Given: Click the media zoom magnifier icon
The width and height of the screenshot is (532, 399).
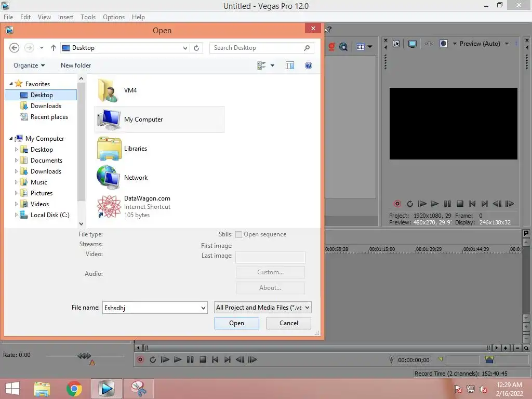Looking at the screenshot, I should [343, 47].
